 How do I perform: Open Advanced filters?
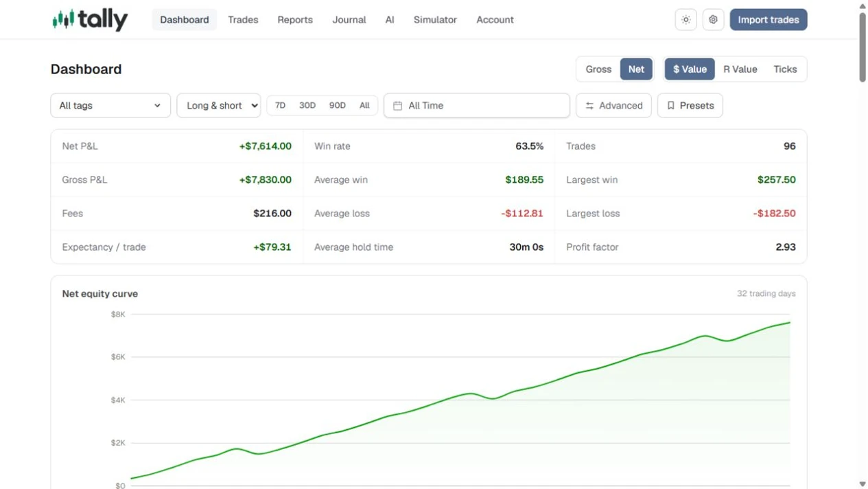pyautogui.click(x=613, y=106)
